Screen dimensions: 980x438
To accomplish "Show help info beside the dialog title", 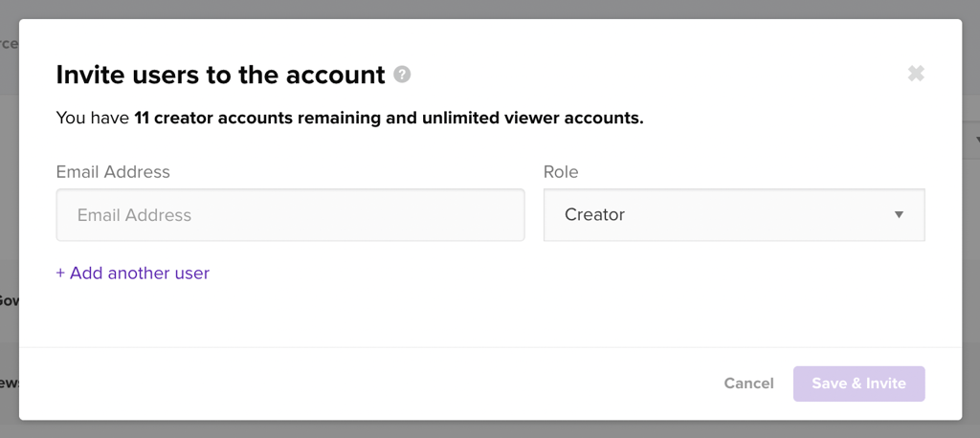I will click(403, 75).
